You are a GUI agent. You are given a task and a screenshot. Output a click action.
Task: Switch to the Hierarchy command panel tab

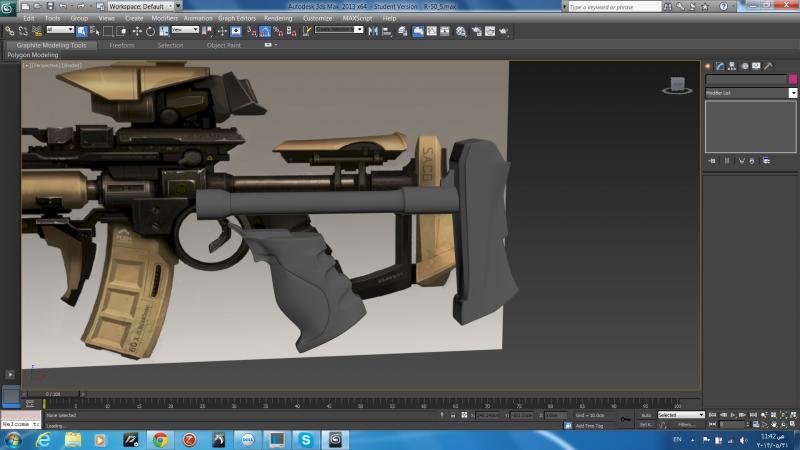tap(732, 66)
